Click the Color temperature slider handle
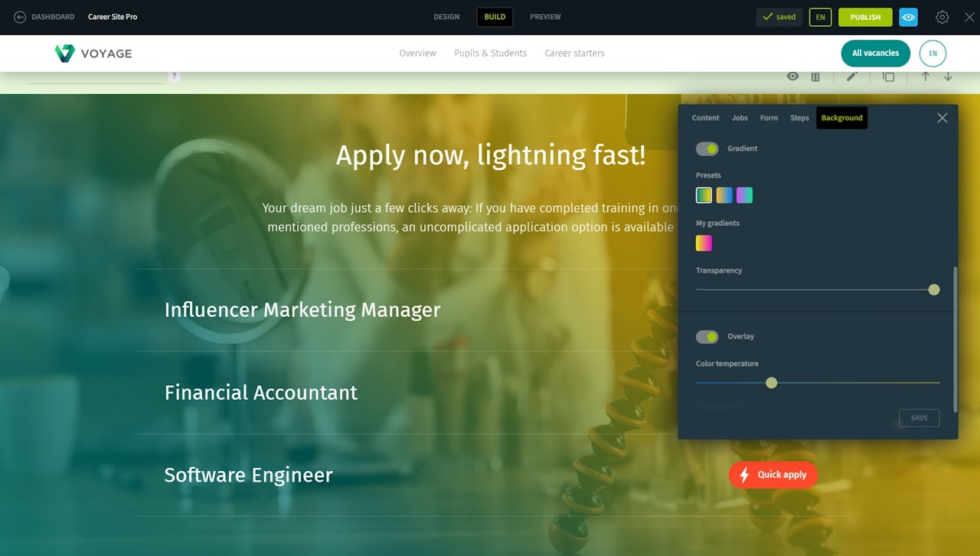Viewport: 980px width, 556px height. tap(771, 383)
